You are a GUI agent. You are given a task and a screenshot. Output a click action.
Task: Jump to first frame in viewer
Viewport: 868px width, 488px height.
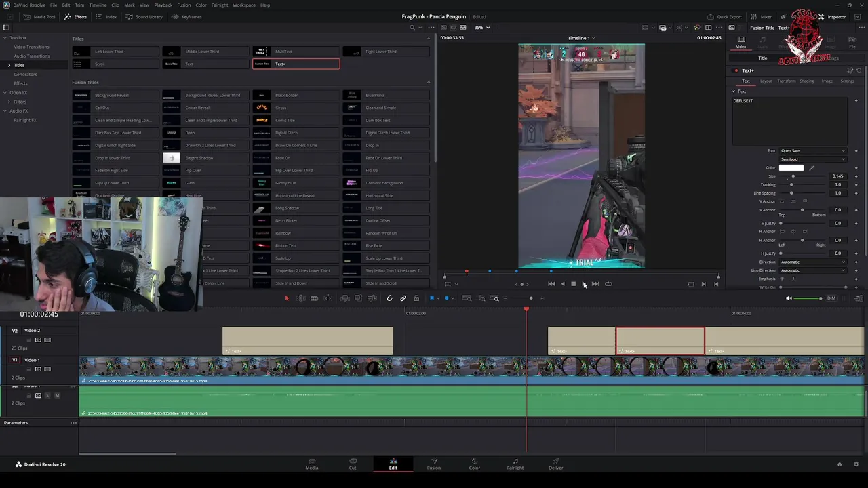pyautogui.click(x=551, y=284)
